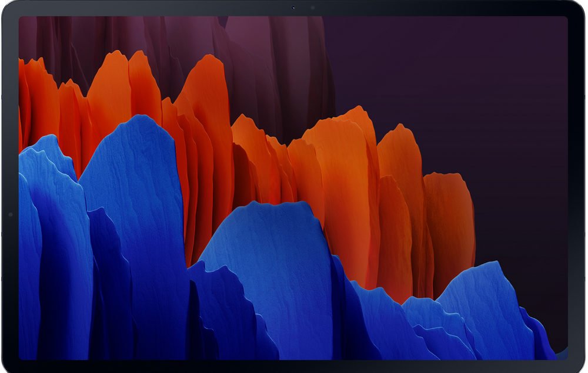Tap the sensor dot on left bezel
Viewport: 588px width, 373px height.
(x=10, y=214)
